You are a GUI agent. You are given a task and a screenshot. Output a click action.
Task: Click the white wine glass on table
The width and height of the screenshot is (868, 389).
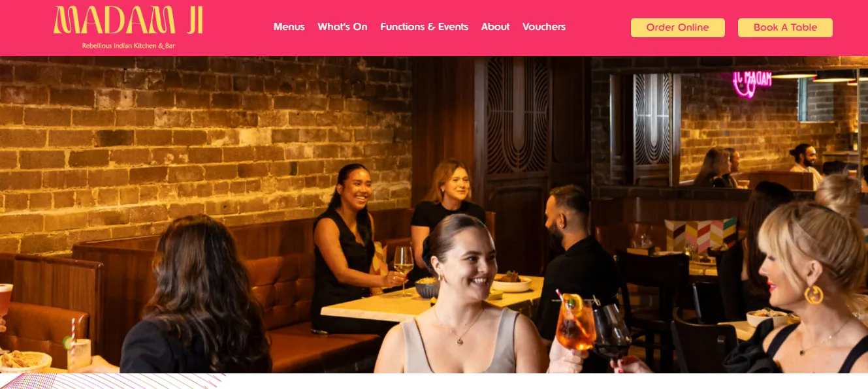[403, 268]
